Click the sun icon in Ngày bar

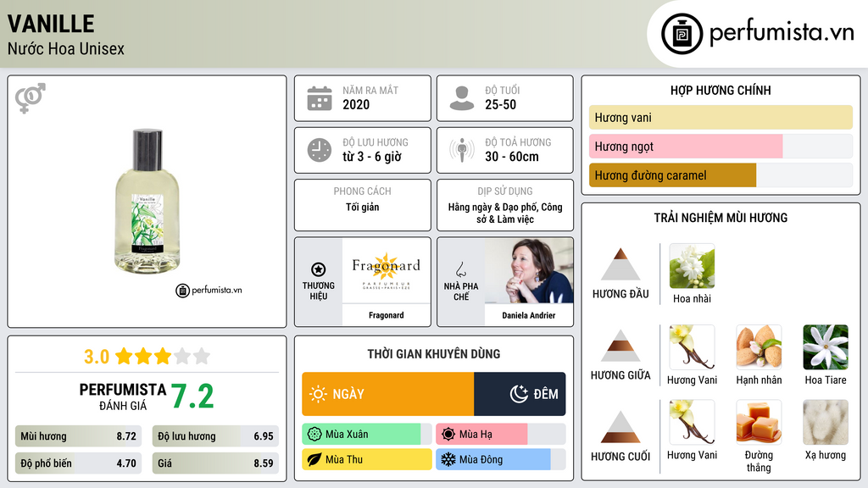click(319, 394)
